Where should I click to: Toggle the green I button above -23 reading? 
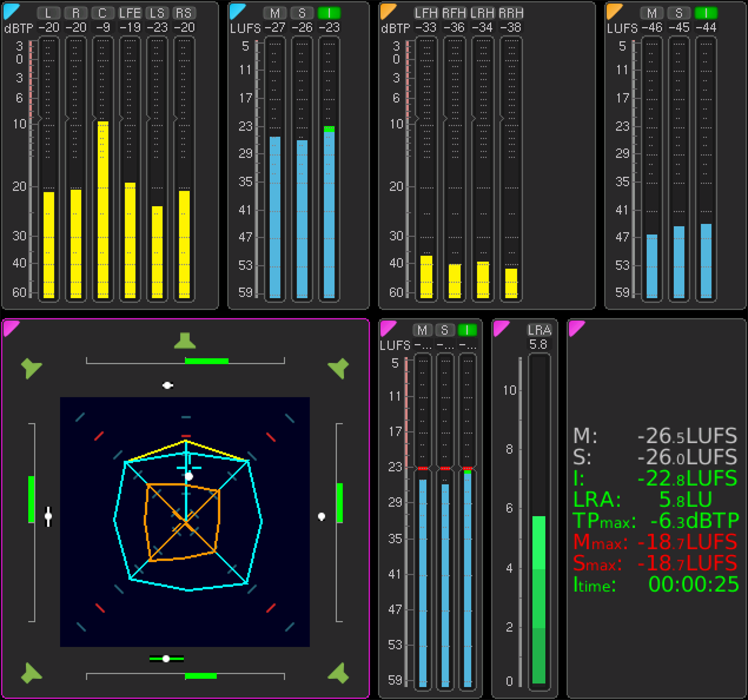click(x=329, y=13)
